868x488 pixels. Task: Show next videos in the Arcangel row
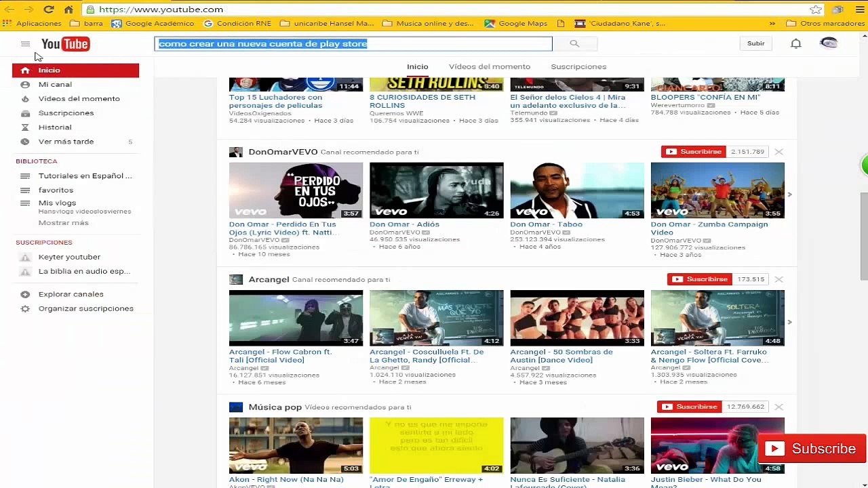tap(789, 322)
